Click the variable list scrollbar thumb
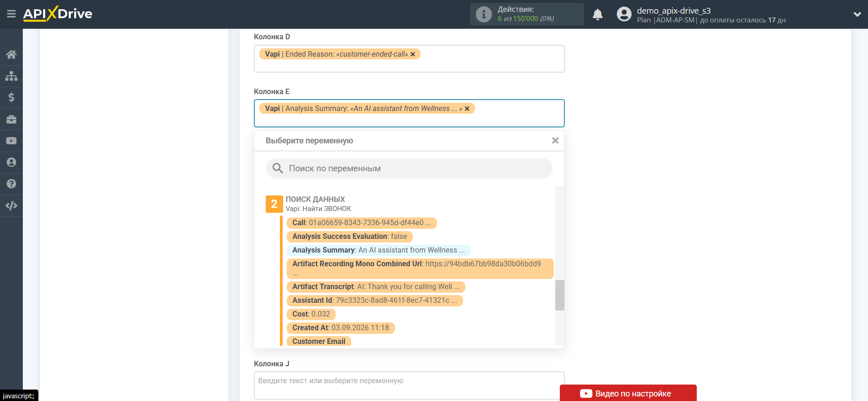 (560, 295)
